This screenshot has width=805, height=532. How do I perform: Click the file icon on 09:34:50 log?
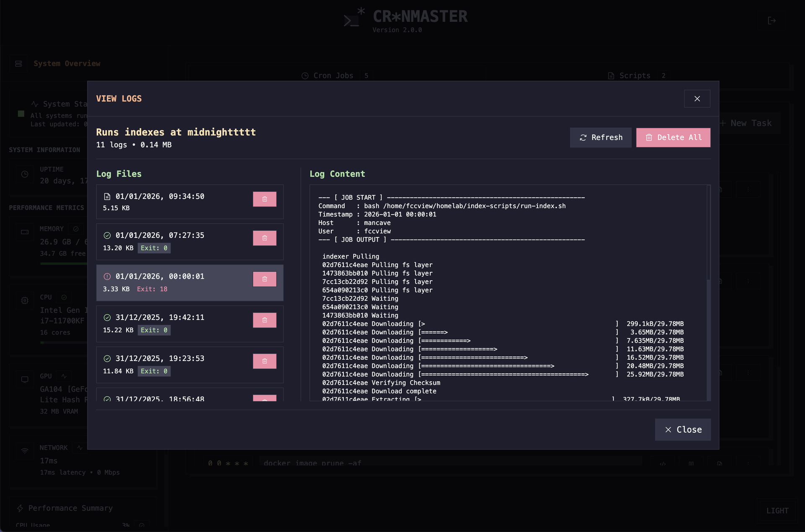(107, 196)
